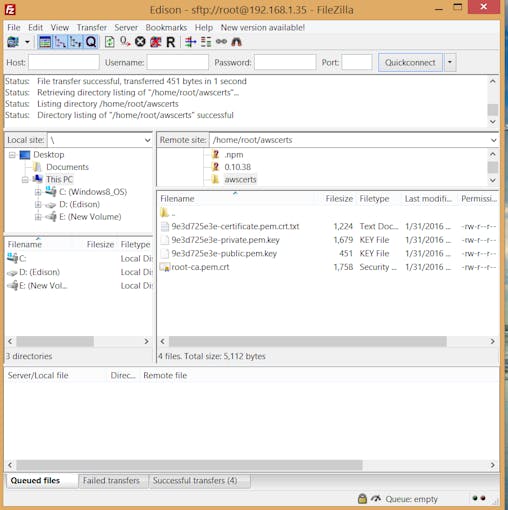Go to parent directory '..' folder
The width and height of the screenshot is (508, 510).
tap(168, 213)
